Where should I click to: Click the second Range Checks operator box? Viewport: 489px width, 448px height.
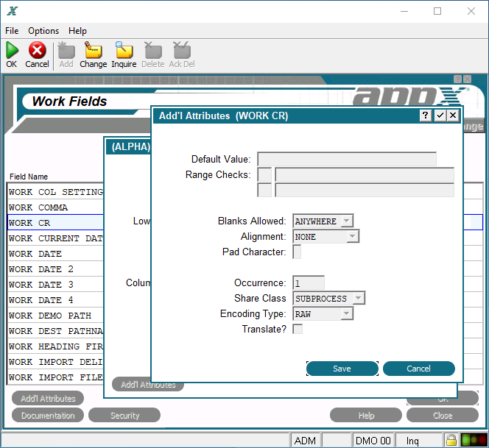(x=264, y=190)
